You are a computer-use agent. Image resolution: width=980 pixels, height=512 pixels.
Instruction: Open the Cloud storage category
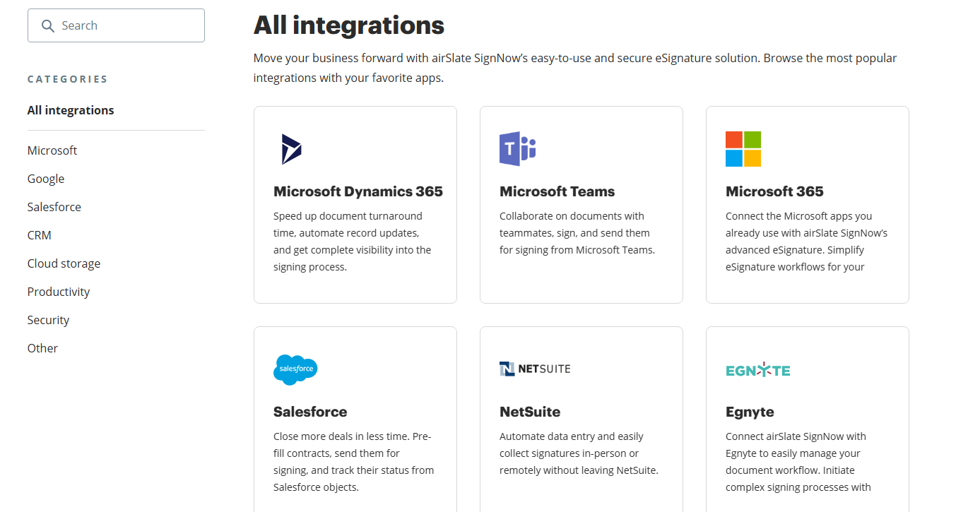coord(64,263)
